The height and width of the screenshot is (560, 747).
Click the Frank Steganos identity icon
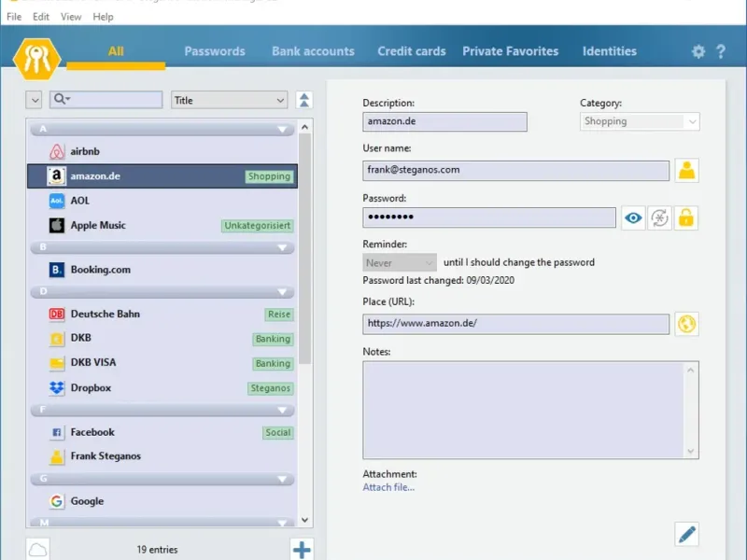[57, 456]
